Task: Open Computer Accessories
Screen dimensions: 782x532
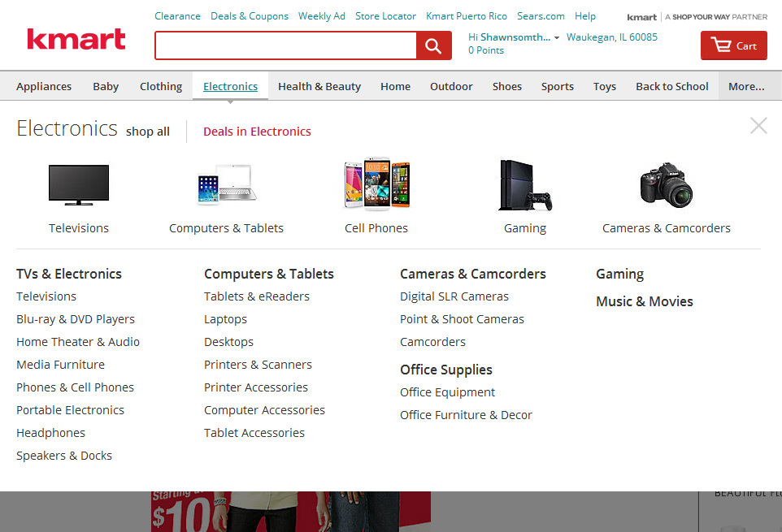Action: 264,410
